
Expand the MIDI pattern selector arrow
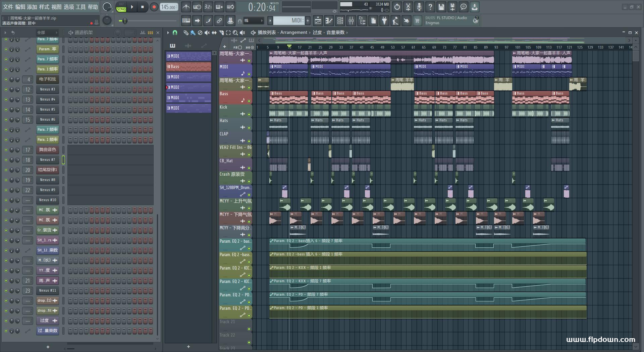[x=270, y=21]
